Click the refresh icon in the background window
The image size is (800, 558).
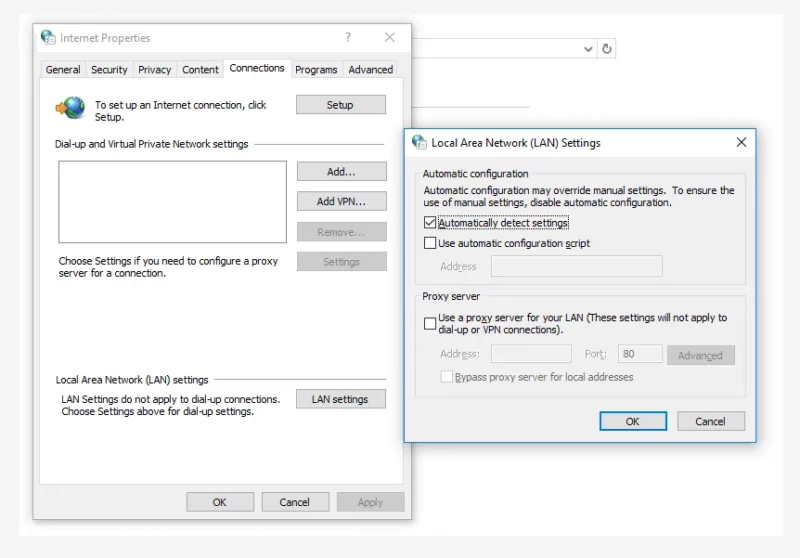point(607,49)
